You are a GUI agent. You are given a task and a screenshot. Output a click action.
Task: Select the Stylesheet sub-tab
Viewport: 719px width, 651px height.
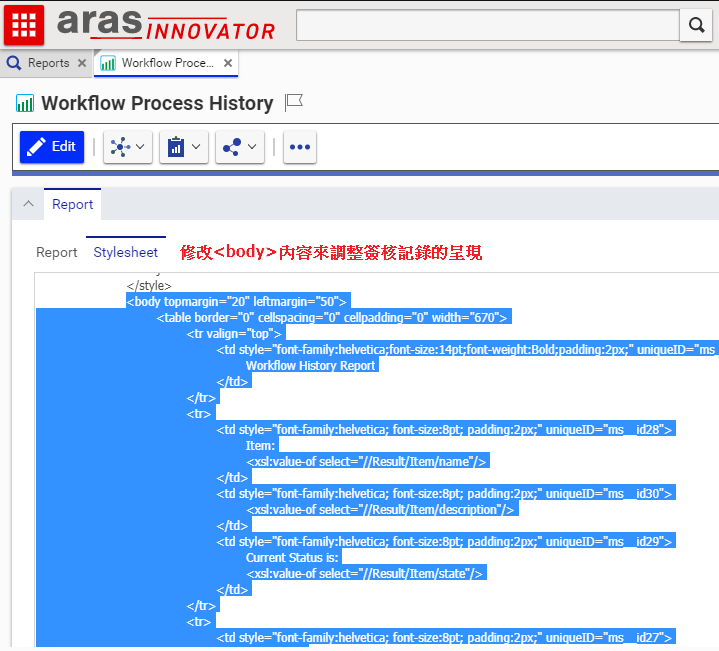(126, 252)
